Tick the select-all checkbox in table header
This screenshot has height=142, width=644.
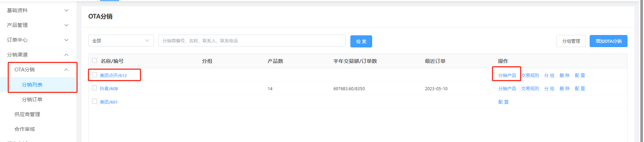pyautogui.click(x=95, y=61)
